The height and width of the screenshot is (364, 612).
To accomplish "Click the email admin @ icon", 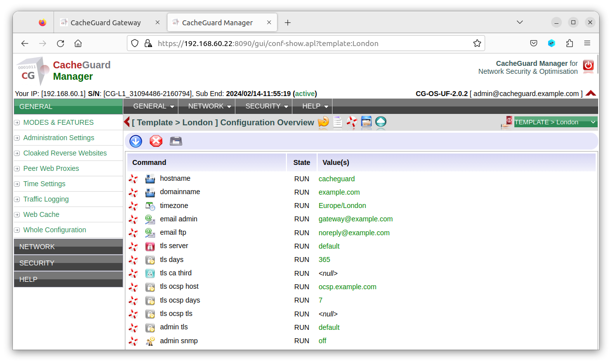I will [150, 219].
